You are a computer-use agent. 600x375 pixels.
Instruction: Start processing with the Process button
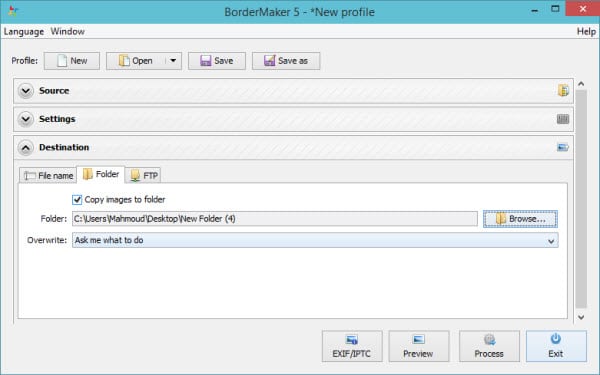coord(489,346)
